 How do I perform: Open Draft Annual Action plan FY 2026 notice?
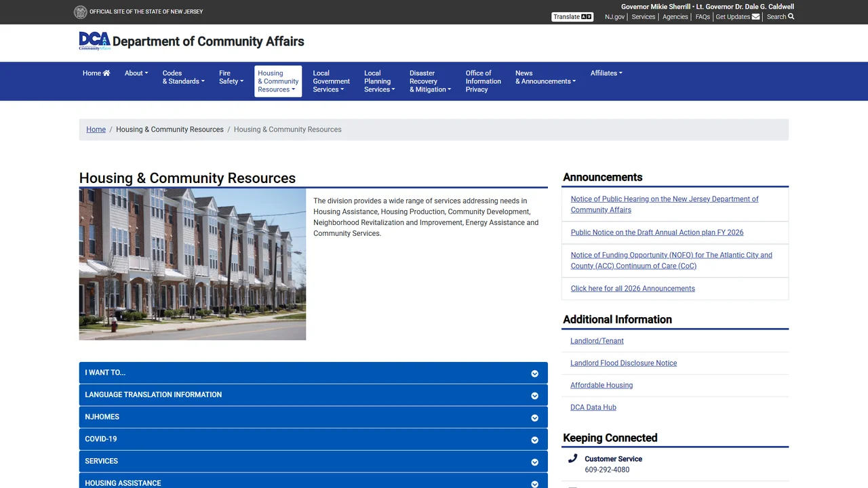click(x=657, y=232)
